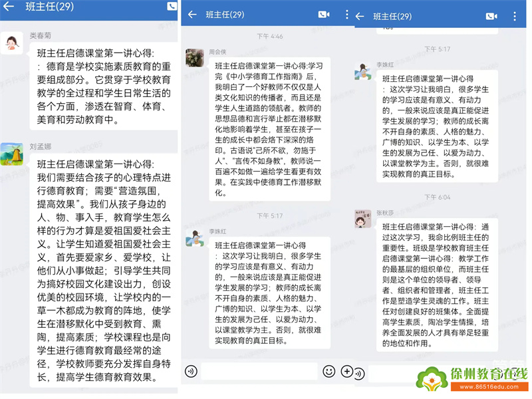This screenshot has width=532, height=399.
Task: Open 类春菊's avatar profile
Action: pos(11,43)
